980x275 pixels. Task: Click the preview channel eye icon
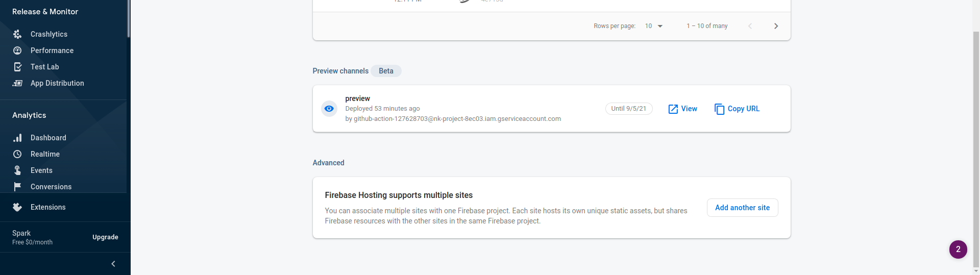tap(329, 109)
